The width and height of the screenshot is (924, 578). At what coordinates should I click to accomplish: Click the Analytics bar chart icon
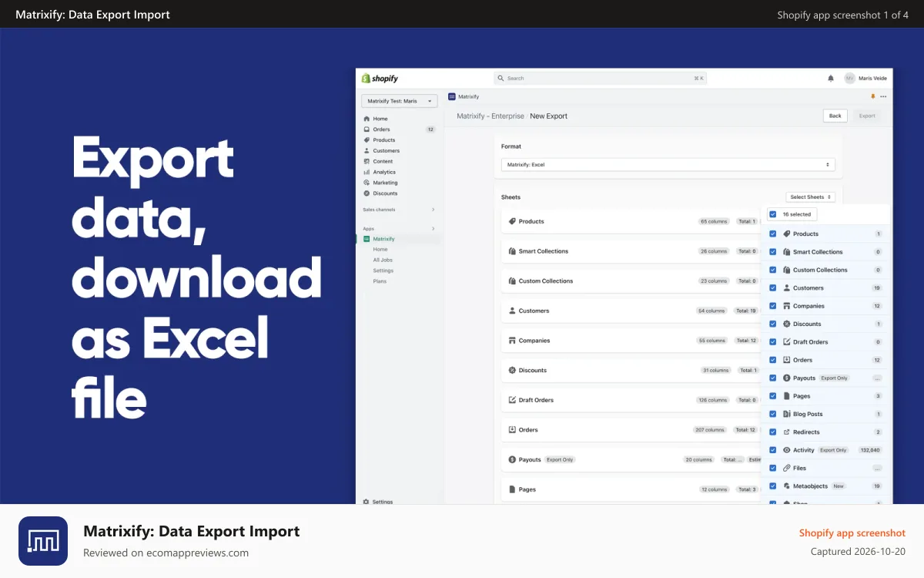tap(367, 172)
